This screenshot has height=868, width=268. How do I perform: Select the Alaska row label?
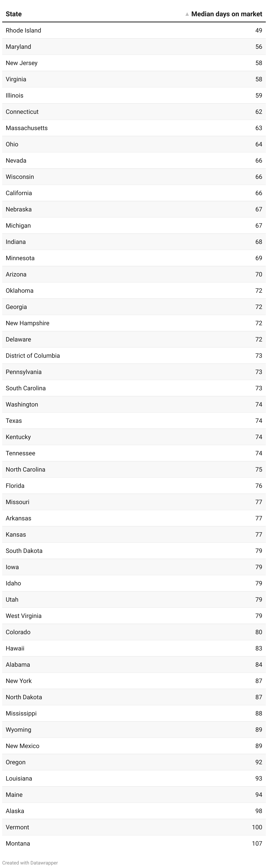pos(15,811)
